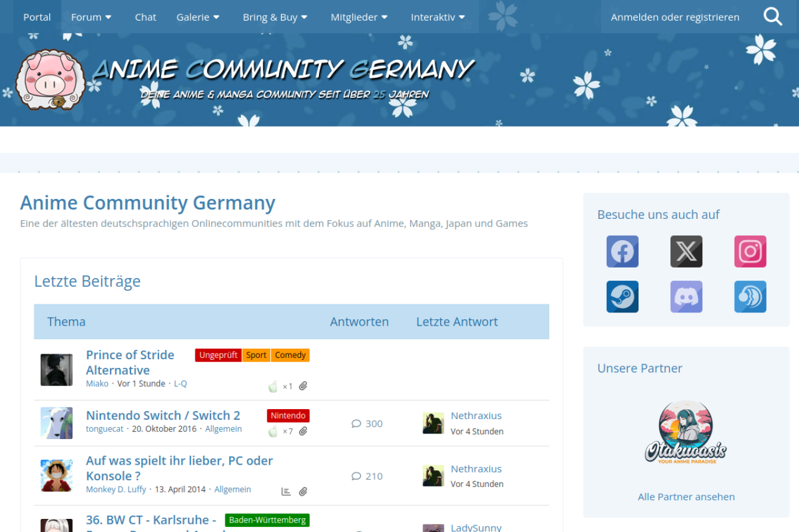Open the TeamSpeak icon
This screenshot has height=532, width=799.
click(x=750, y=296)
